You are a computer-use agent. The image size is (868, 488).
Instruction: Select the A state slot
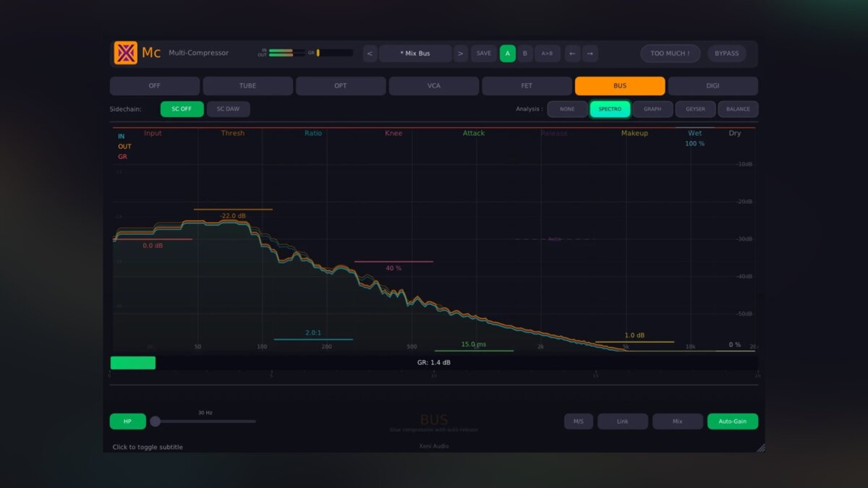click(x=508, y=53)
